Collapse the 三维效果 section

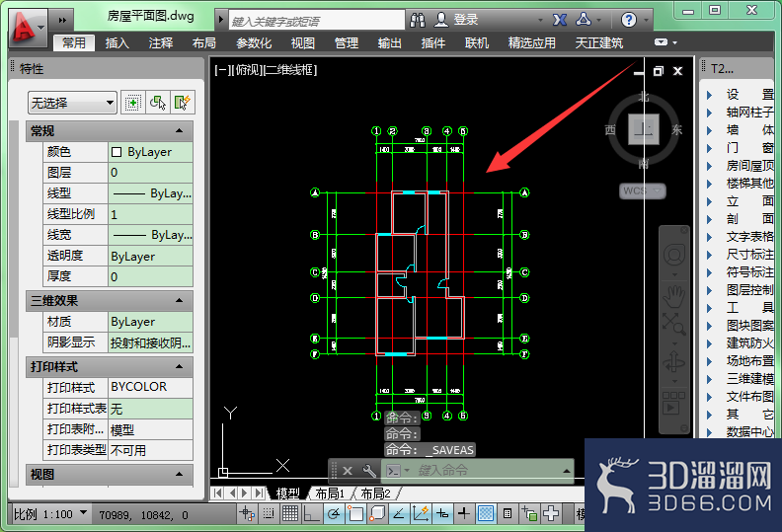(x=179, y=301)
